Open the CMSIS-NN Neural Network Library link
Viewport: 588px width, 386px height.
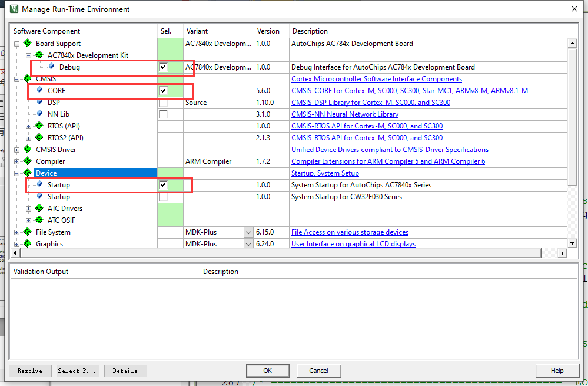point(345,114)
